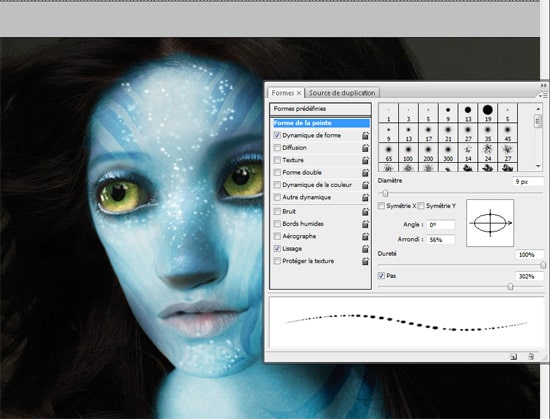
Task: Switch to the Source de duplication tab
Action: pyautogui.click(x=342, y=93)
